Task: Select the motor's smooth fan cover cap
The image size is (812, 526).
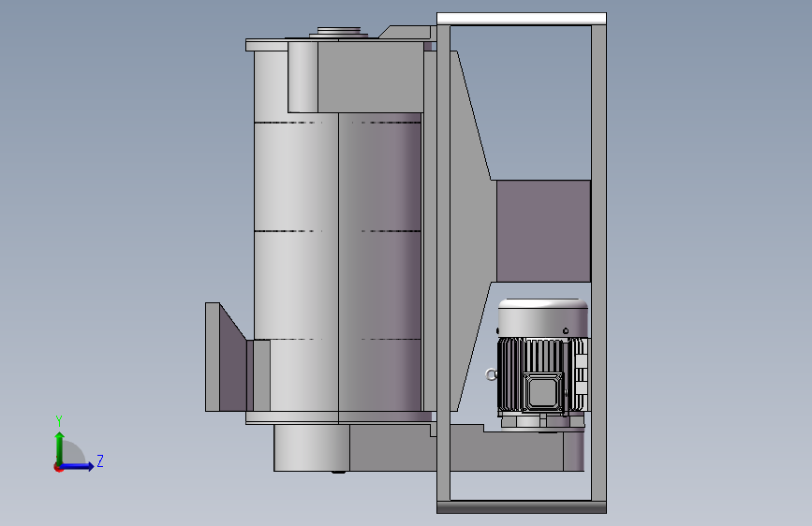Action: pos(542,318)
